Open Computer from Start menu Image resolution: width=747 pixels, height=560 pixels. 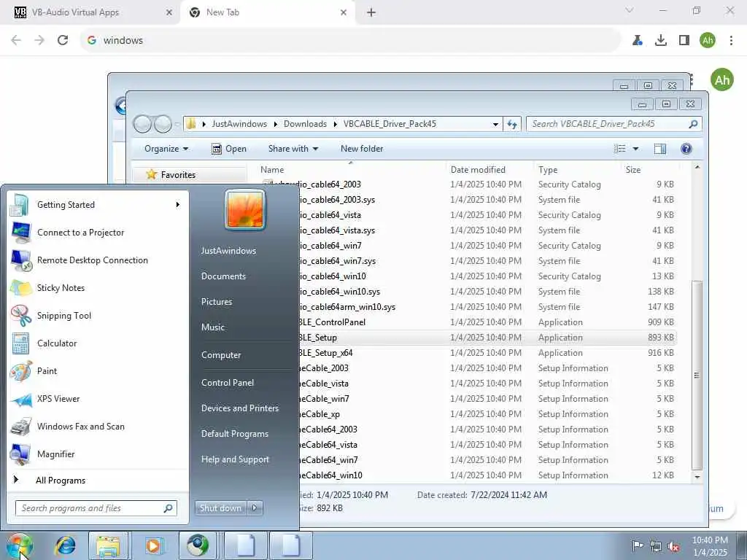[x=221, y=355]
